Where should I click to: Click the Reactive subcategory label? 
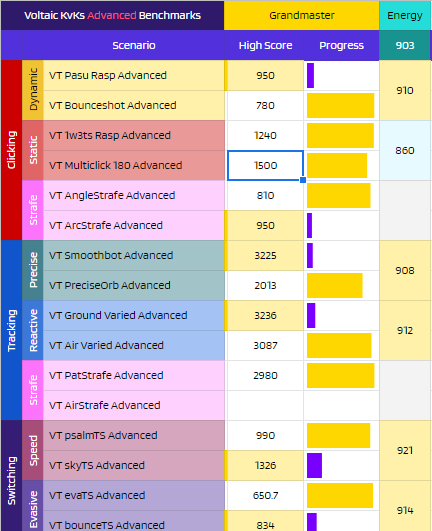point(33,330)
